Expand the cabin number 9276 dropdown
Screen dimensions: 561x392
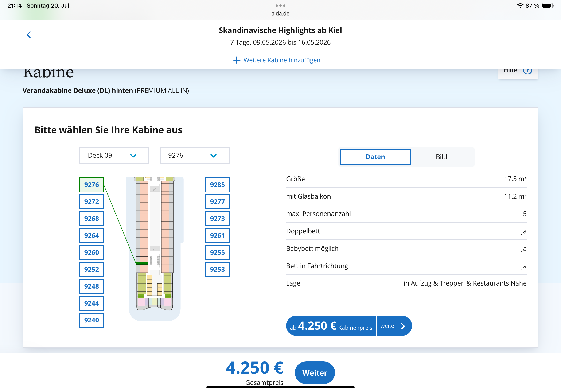click(195, 156)
